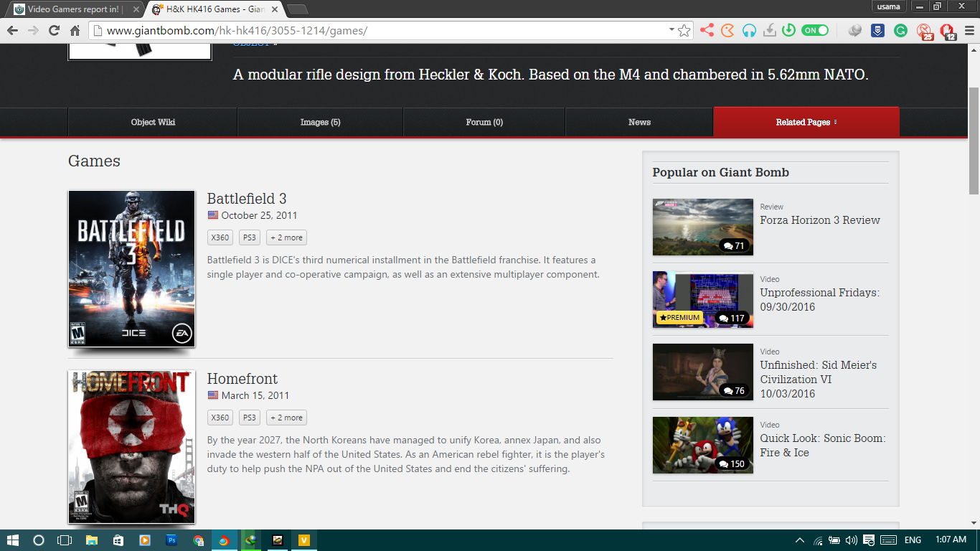Show hidden system tray icons
This screenshot has width=980, height=551.
coord(800,540)
